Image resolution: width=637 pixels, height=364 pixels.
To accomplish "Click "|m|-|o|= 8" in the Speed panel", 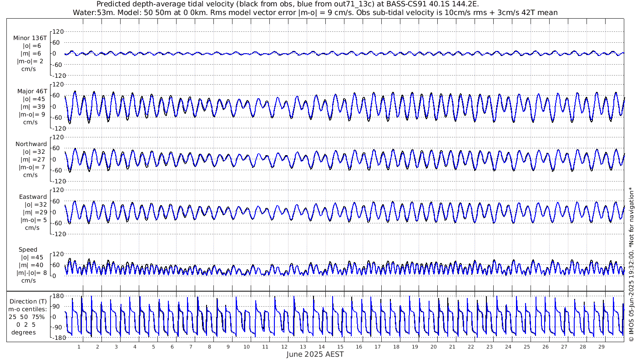I will click(x=31, y=273).
